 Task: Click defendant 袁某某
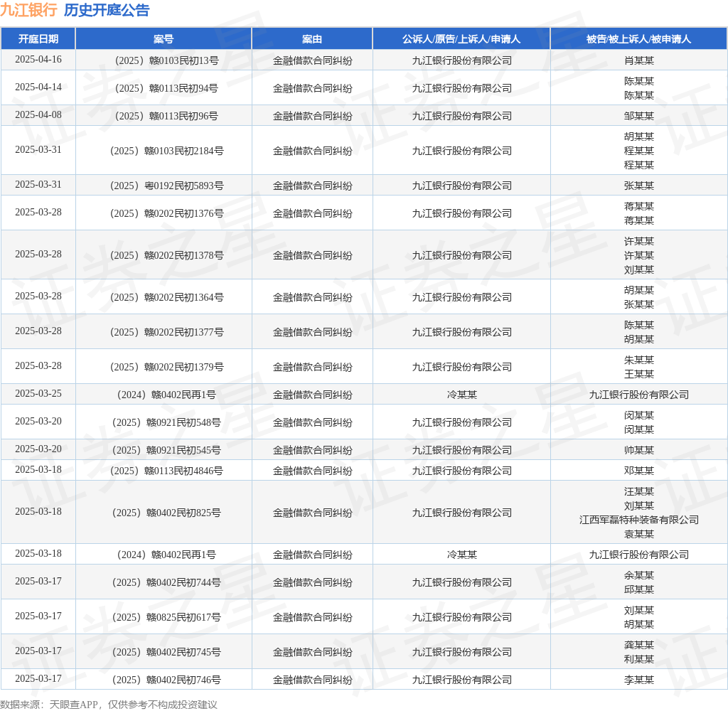pyautogui.click(x=639, y=534)
